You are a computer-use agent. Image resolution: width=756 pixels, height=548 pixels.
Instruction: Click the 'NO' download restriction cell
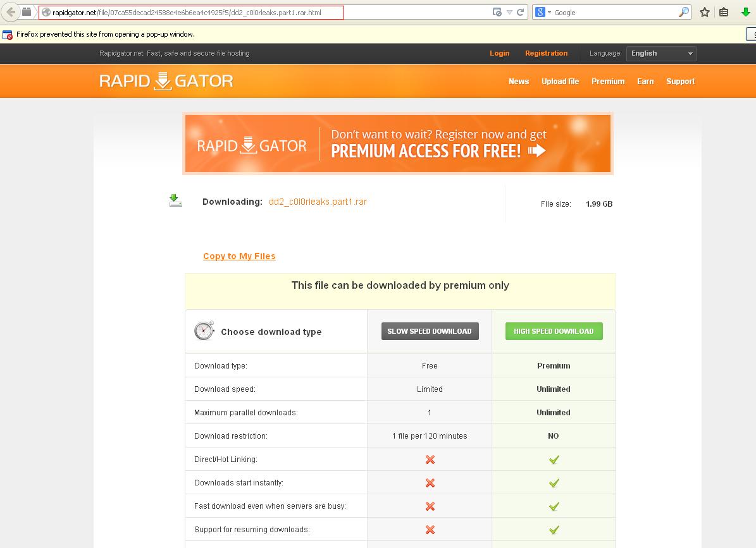point(554,436)
